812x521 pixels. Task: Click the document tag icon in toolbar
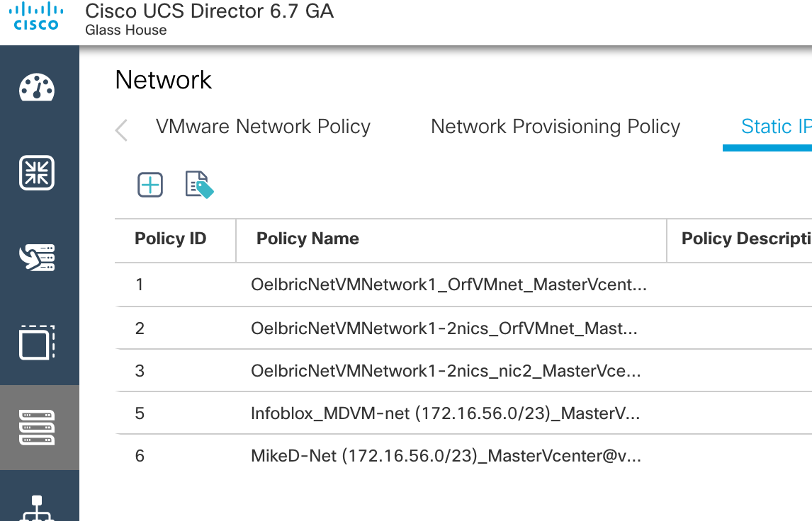click(199, 185)
